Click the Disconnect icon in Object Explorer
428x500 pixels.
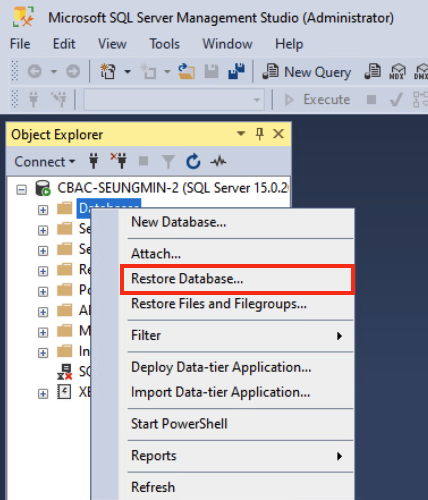pyautogui.click(x=119, y=161)
